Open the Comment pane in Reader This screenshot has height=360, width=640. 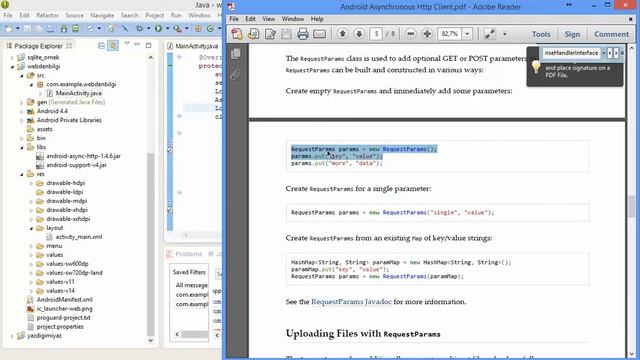[611, 34]
